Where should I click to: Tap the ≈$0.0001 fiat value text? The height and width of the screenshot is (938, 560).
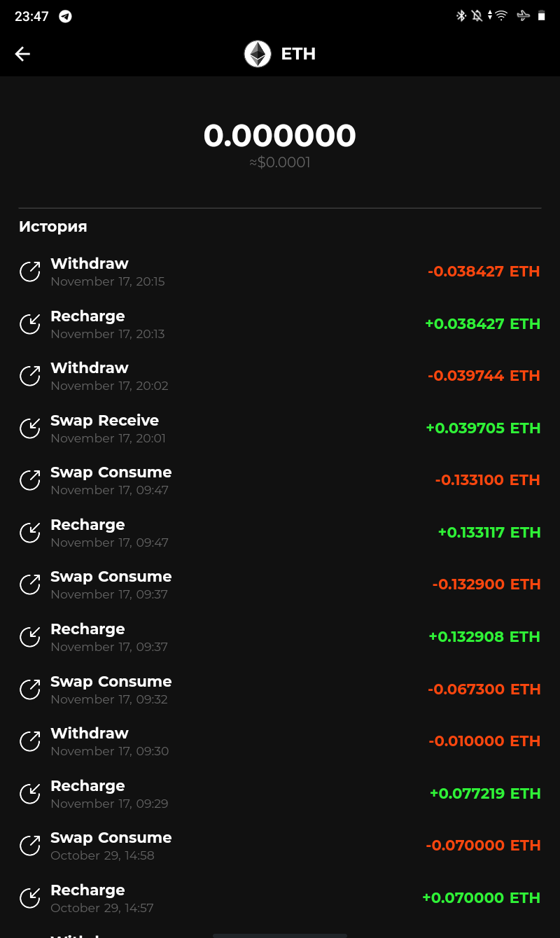(280, 162)
